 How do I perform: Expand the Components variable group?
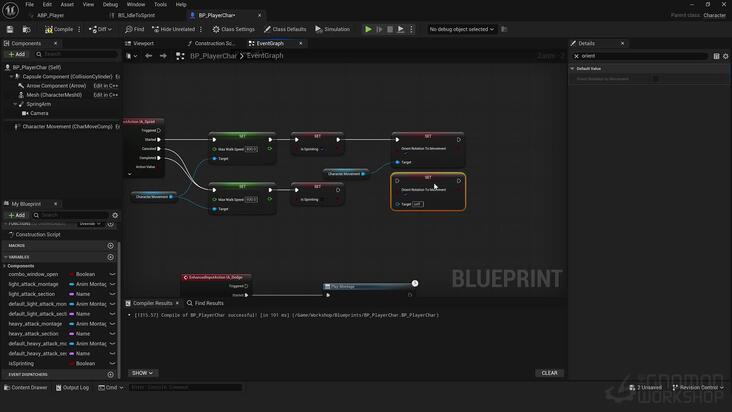point(5,266)
